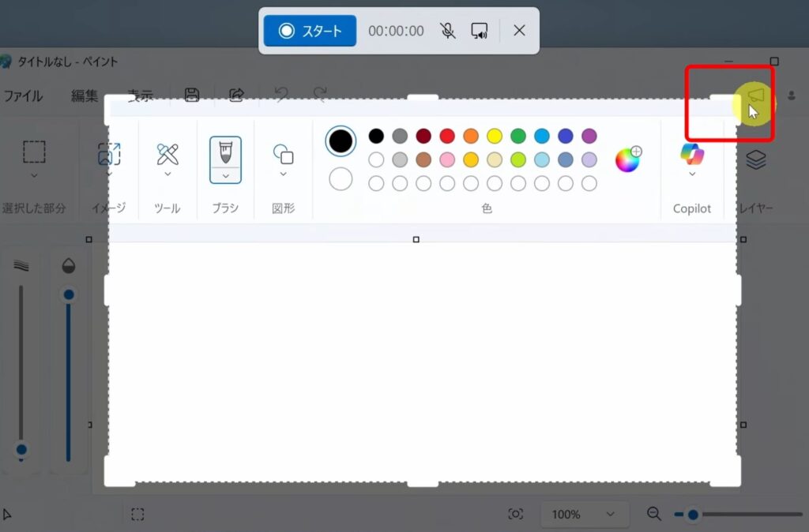Click the rectangular selection icon in the status bar

point(138,514)
